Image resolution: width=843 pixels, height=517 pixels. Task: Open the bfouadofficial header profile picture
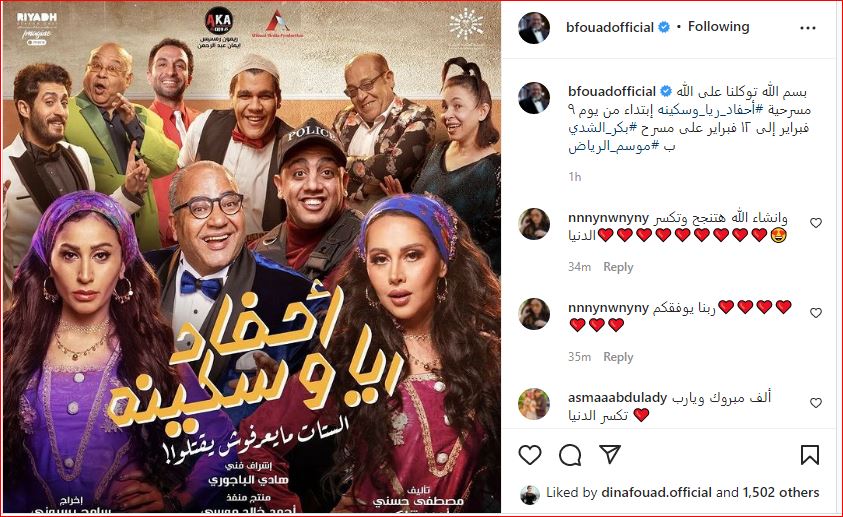coord(534,27)
